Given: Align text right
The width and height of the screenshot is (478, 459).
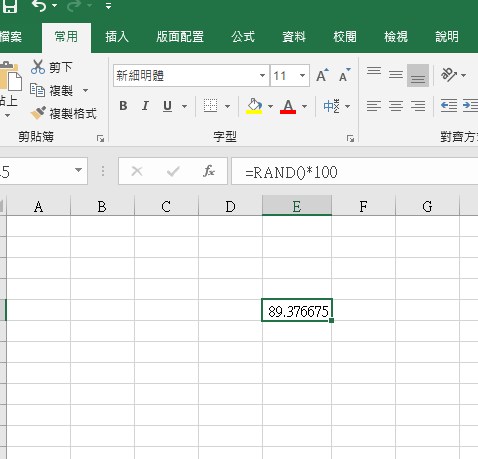Looking at the screenshot, I should (418, 106).
